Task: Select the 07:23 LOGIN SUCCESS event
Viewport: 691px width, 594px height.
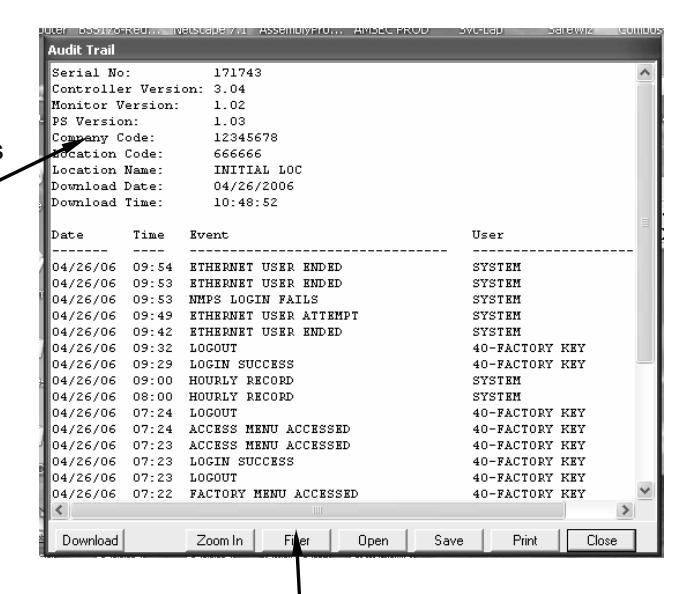Action: tap(241, 462)
